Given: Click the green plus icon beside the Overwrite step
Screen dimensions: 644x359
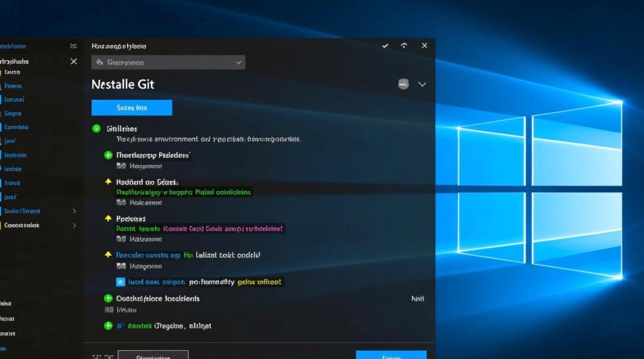Looking at the screenshot, I should pos(107,298).
